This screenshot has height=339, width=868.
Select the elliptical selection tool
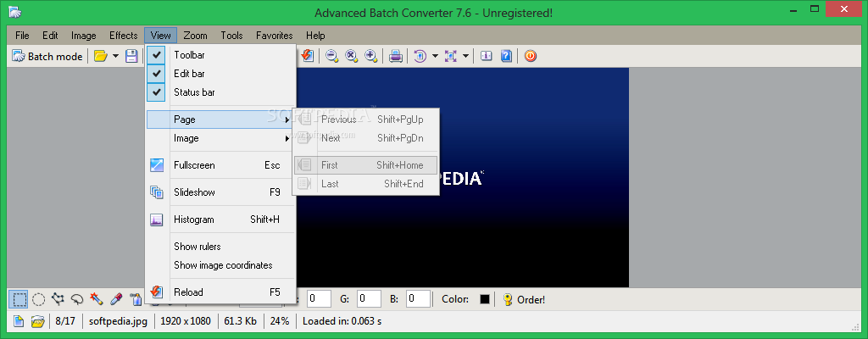click(38, 300)
